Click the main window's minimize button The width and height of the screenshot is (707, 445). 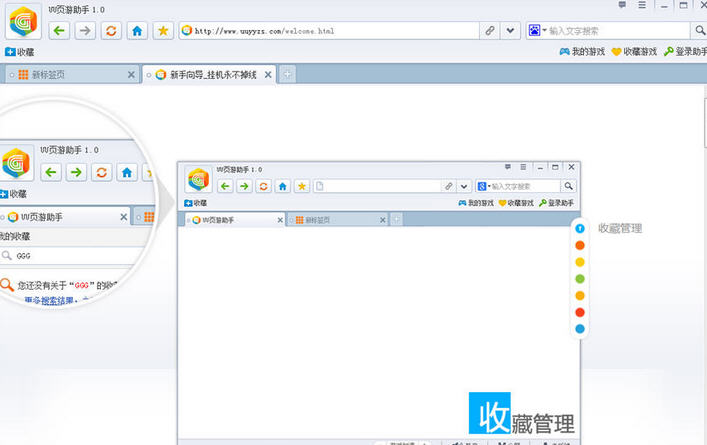(664, 5)
